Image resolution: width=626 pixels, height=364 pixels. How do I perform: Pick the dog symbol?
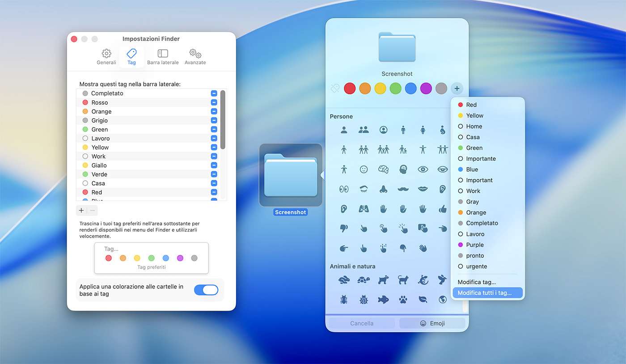(383, 280)
